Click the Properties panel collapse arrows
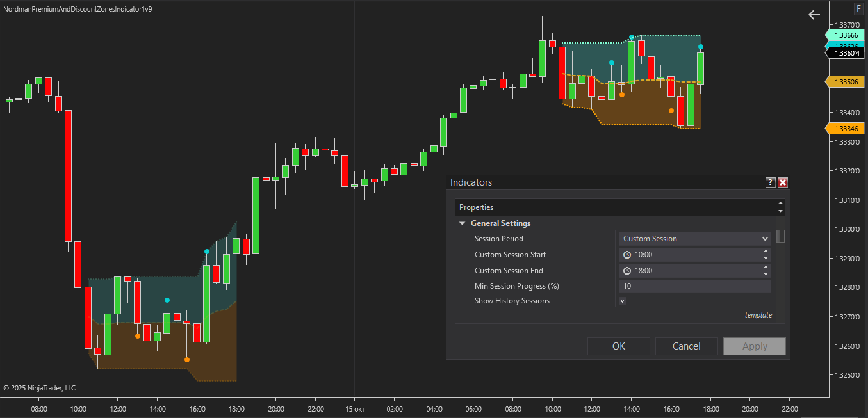 coord(780,207)
